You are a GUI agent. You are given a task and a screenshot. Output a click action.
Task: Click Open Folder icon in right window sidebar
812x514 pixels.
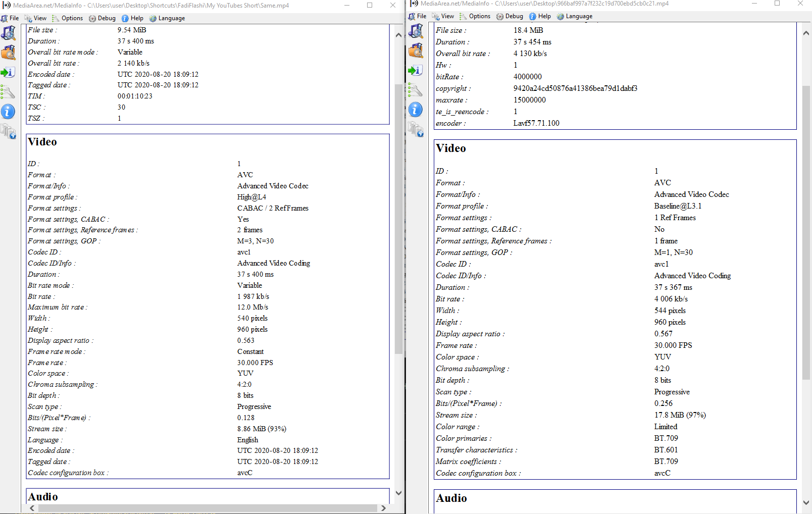(x=416, y=50)
